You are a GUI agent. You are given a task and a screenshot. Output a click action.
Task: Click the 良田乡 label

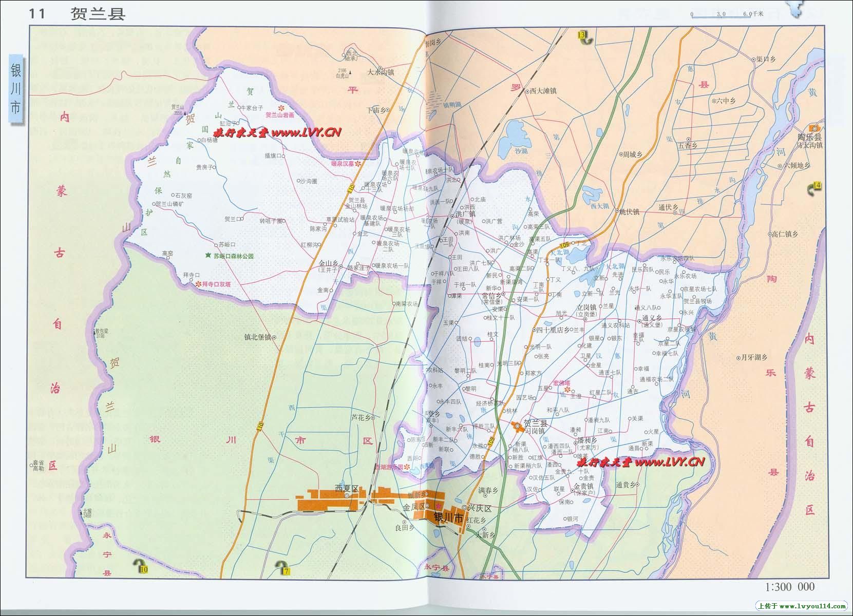(x=405, y=527)
